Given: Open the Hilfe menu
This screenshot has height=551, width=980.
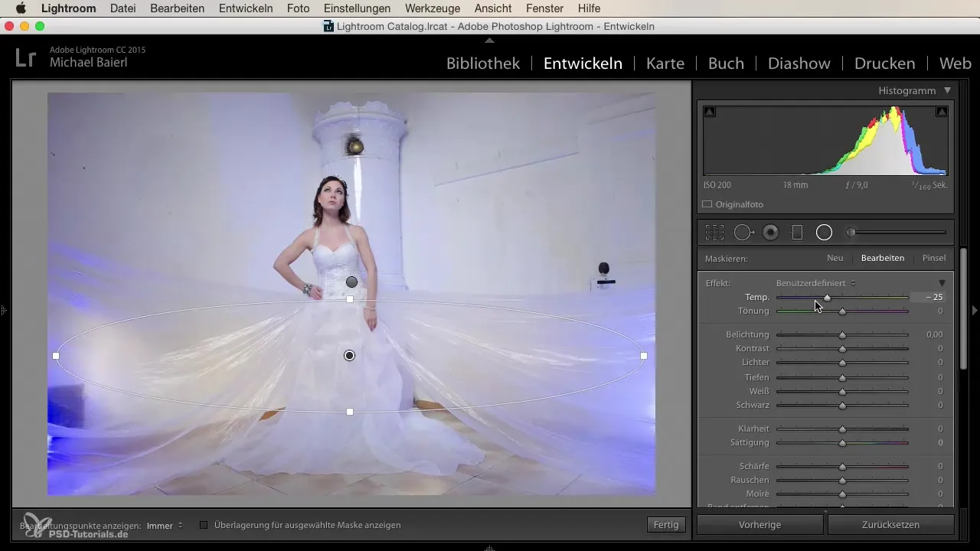Looking at the screenshot, I should point(590,8).
